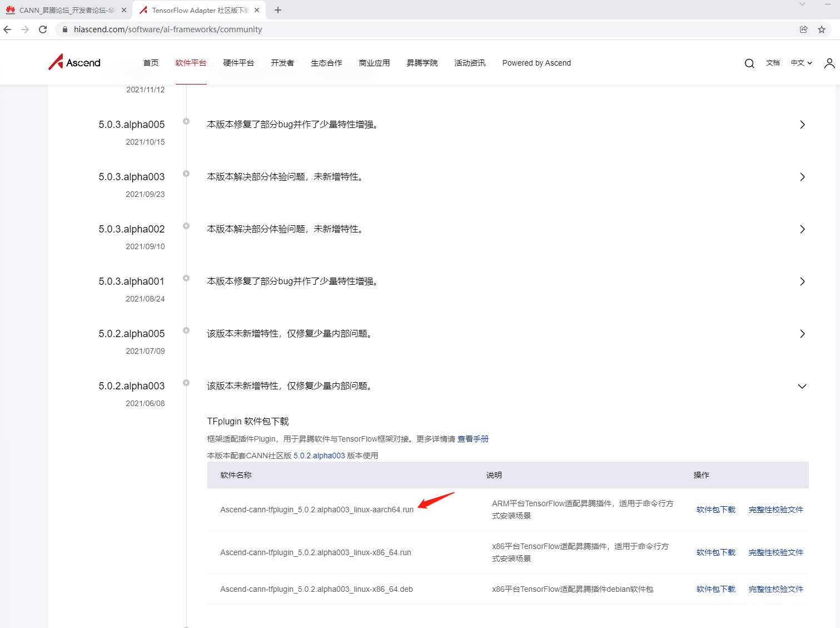Select the TensorFlow Adapter 社区版 tab
Image resolution: width=840 pixels, height=628 pixels.
click(x=199, y=10)
